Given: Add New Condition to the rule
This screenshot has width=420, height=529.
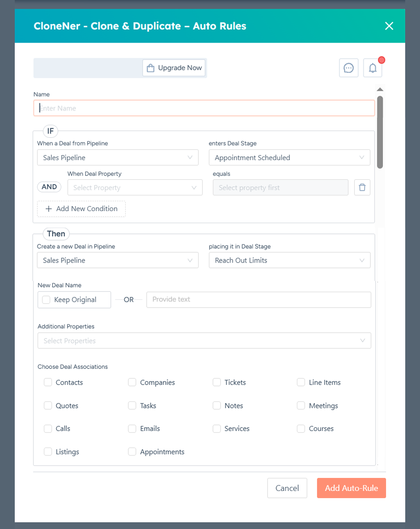Looking at the screenshot, I should [81, 209].
